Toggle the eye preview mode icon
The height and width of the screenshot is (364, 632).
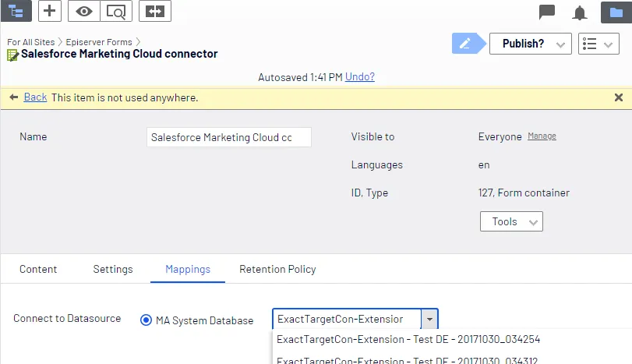tap(84, 11)
